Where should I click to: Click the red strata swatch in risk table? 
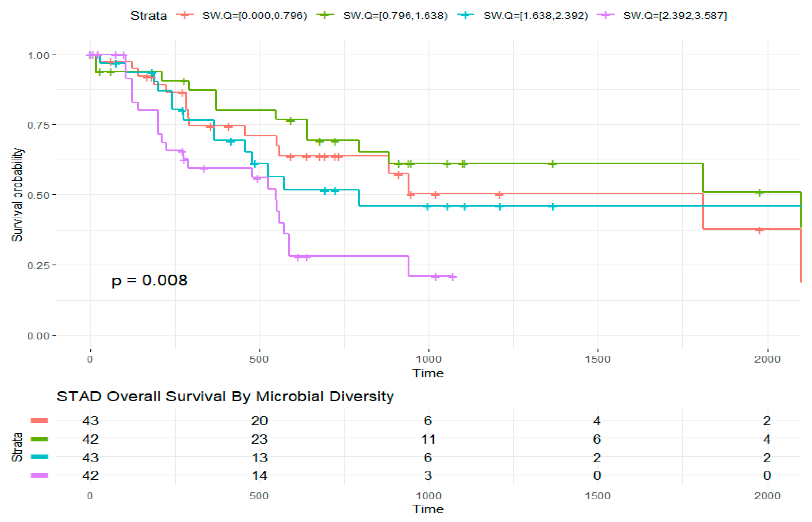tap(39, 421)
